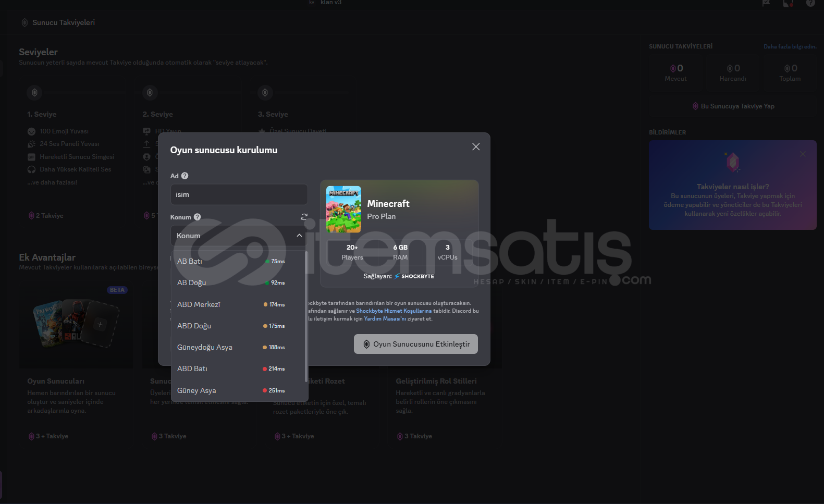Image resolution: width=824 pixels, height=504 pixels.
Task: Click the icon beside Hareketli Sunucu Simgesi
Action: point(31,157)
